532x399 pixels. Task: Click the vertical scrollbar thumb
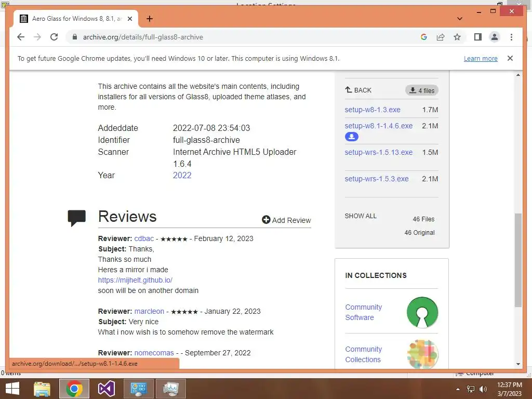tap(518, 260)
